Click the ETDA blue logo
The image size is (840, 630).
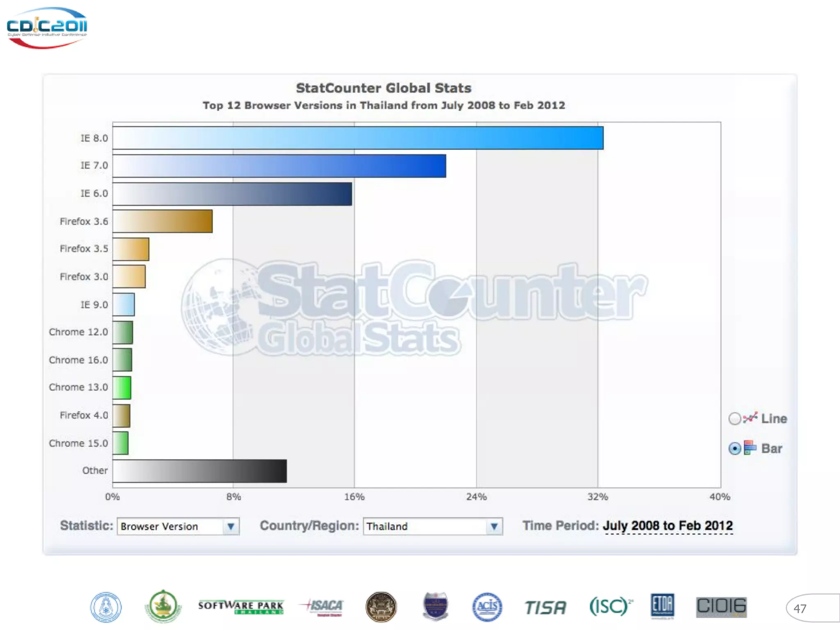662,606
